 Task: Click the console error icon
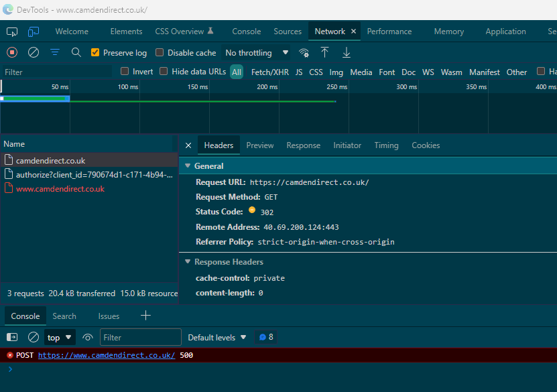tap(10, 355)
